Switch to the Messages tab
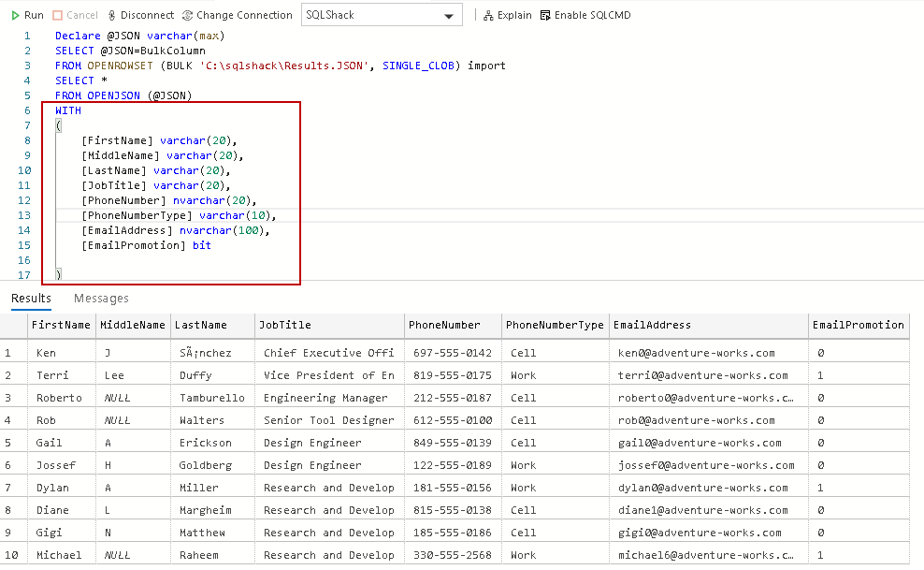The height and width of the screenshot is (570, 924). [101, 298]
